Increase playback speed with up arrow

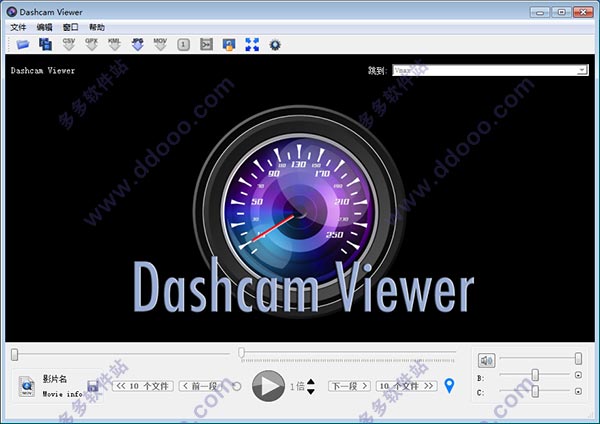311,382
